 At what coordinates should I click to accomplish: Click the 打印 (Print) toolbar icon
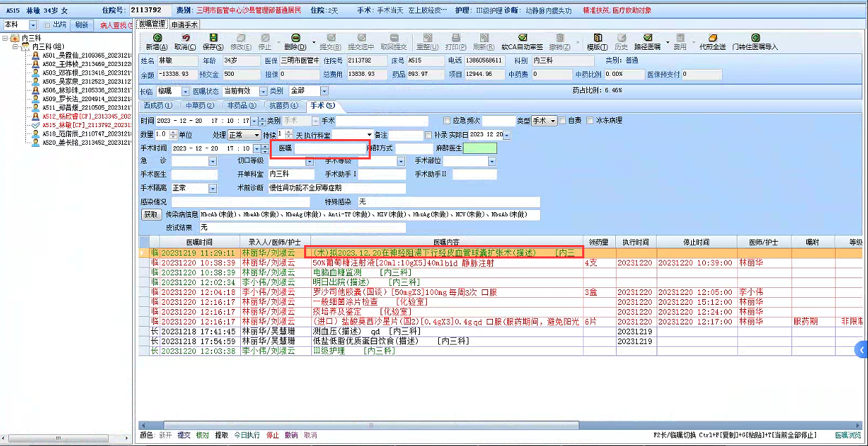click(455, 38)
